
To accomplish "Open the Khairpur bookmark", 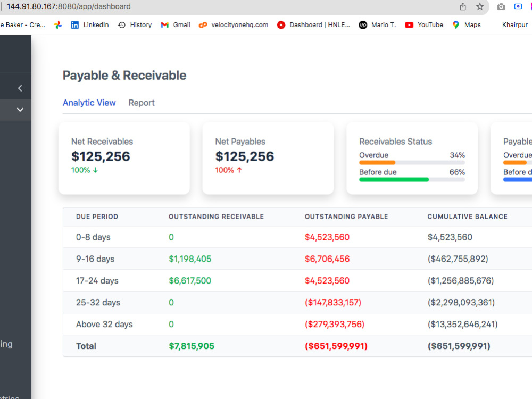I will pyautogui.click(x=514, y=25).
